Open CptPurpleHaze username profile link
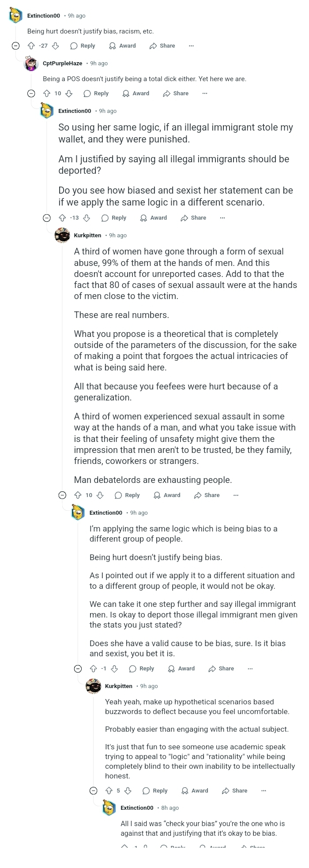309x868 pixels. click(62, 64)
